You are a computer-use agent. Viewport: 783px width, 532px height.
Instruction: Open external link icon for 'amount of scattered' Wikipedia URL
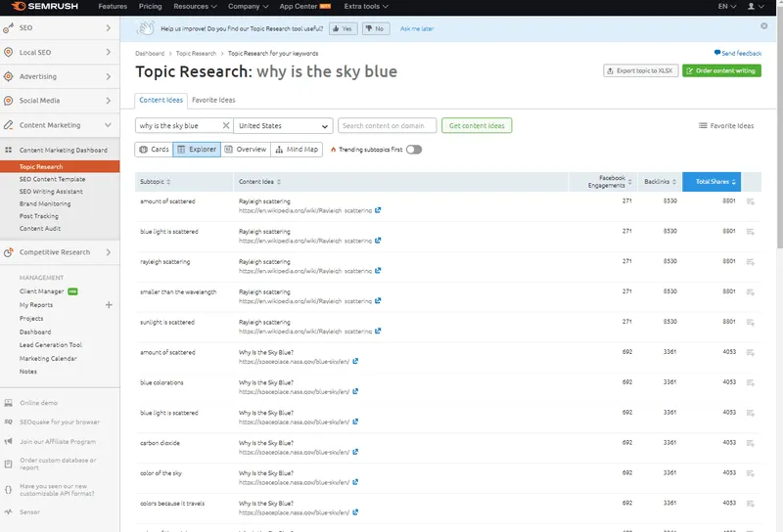pyautogui.click(x=378, y=210)
